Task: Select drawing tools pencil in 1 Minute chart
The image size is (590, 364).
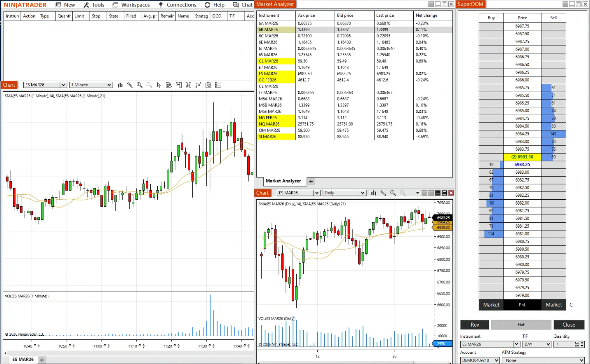Action: point(130,85)
